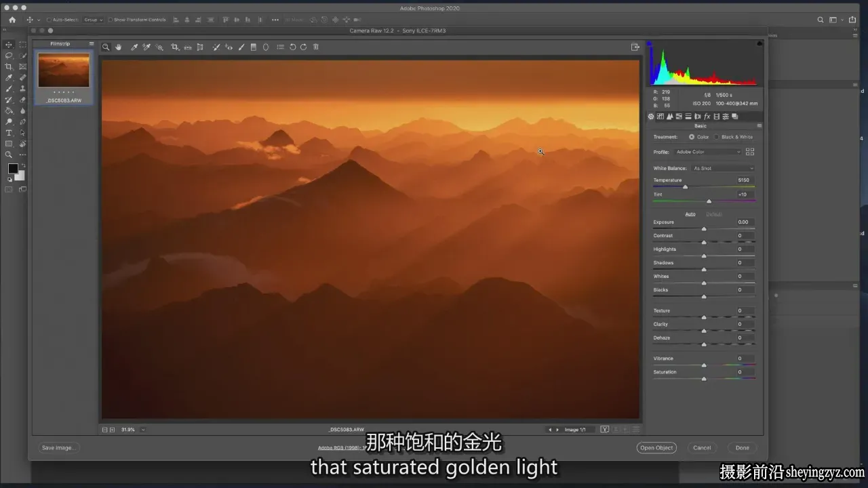Screen dimensions: 868x488
Task: Browse profiles with the grid icon
Action: (x=750, y=152)
